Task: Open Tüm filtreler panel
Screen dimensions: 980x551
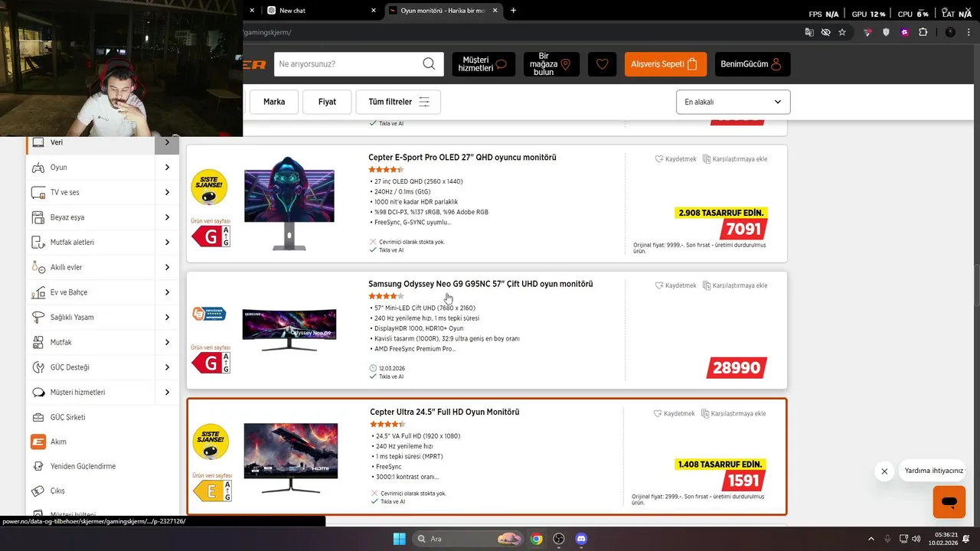Action: [398, 102]
